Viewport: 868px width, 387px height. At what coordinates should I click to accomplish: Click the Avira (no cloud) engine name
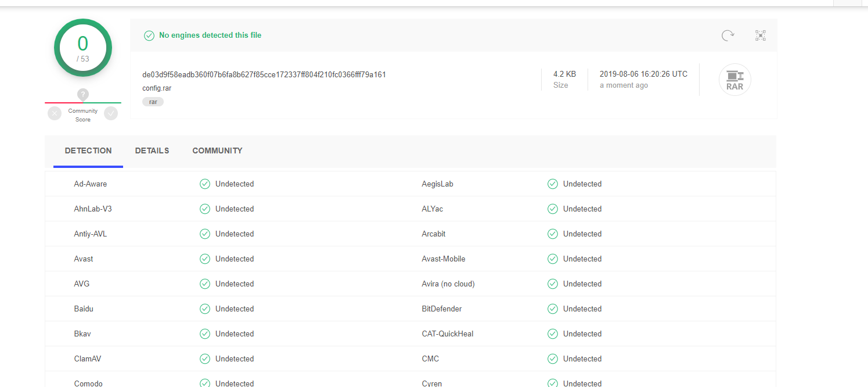[448, 284]
